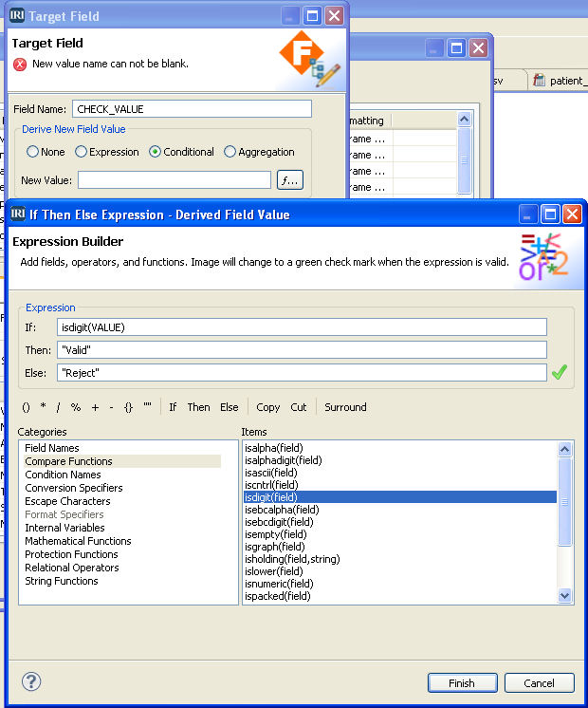
Task: Select the highlighted isdigit(field) item
Action: click(400, 497)
